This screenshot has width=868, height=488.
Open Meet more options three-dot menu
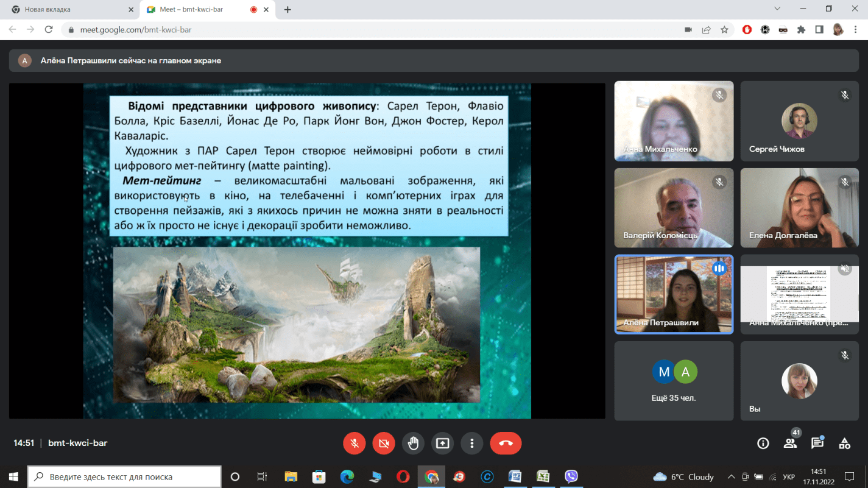[471, 444]
